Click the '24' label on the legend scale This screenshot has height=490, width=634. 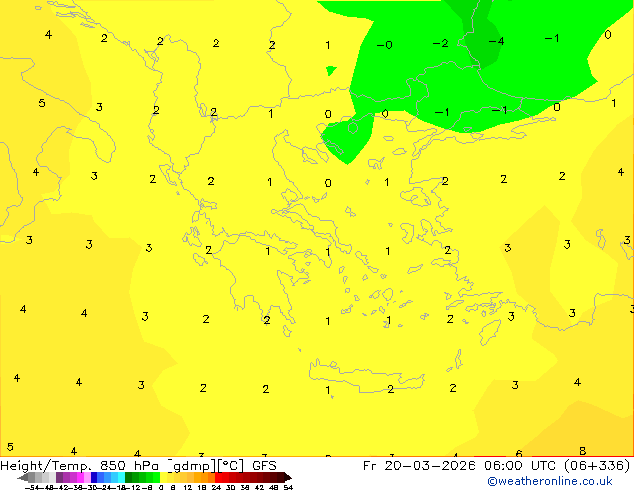216,488
